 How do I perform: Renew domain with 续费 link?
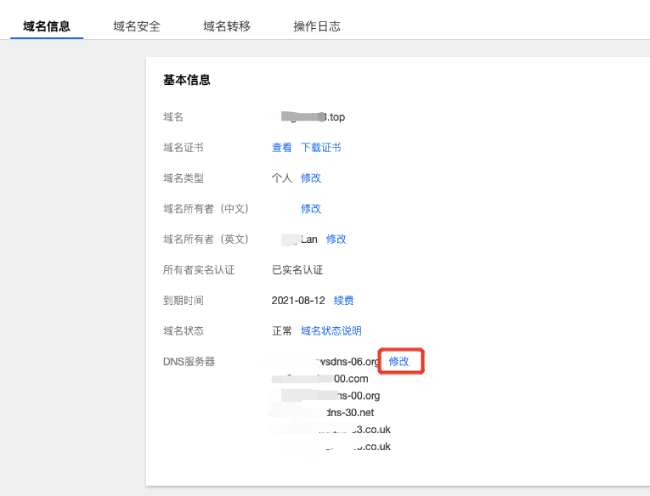tap(343, 300)
